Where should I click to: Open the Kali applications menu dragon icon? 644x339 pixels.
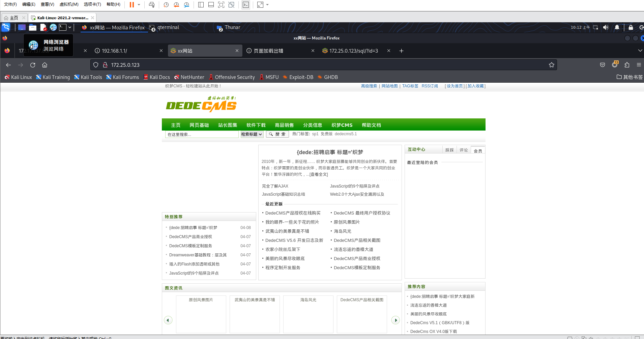coord(6,27)
